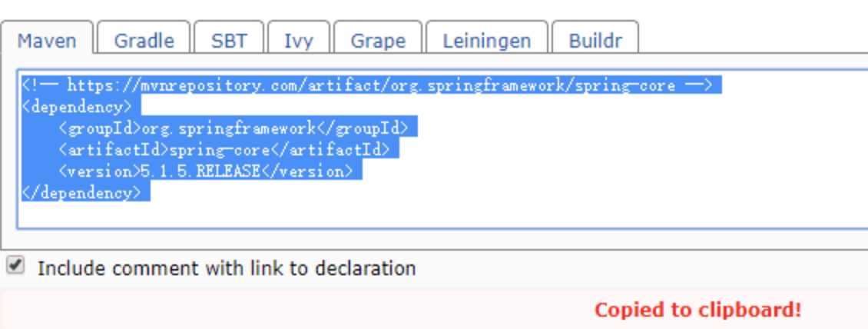The height and width of the screenshot is (329, 868).
Task: Click the 'Copied to clipboard!' message
Action: (697, 310)
